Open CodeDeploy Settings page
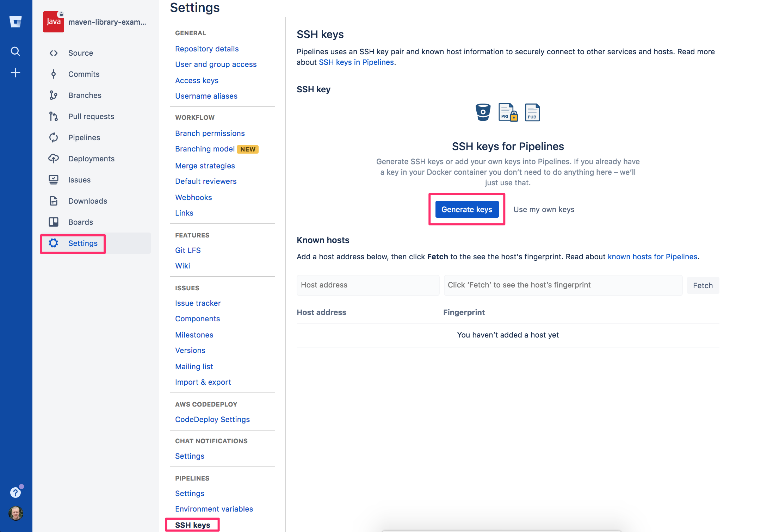 tap(213, 419)
